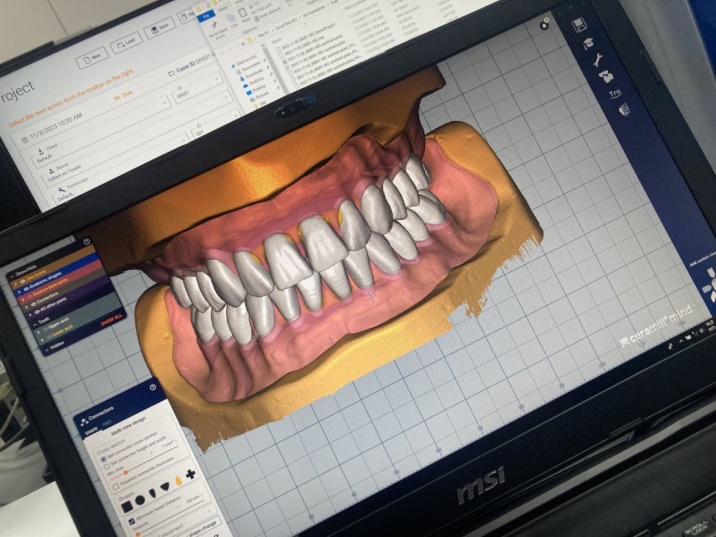Select the square connector shape
The image size is (716, 537).
tap(126, 506)
